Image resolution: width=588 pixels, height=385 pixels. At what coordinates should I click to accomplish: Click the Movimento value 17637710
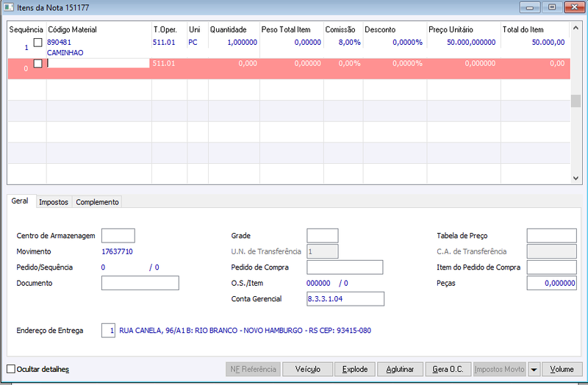[x=118, y=251]
